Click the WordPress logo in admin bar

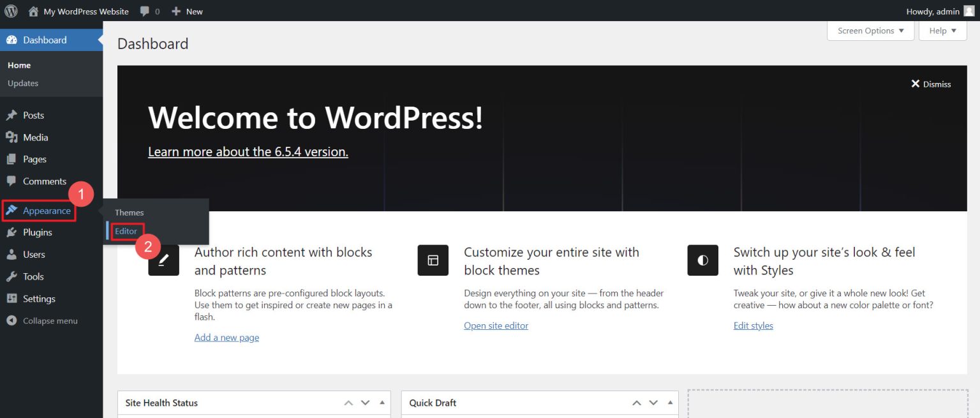tap(10, 10)
